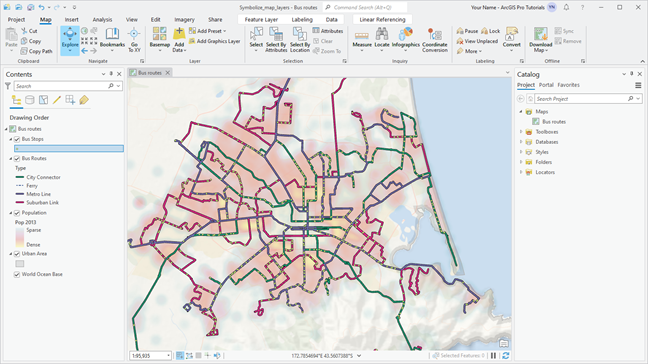Refresh the map view

point(505,355)
